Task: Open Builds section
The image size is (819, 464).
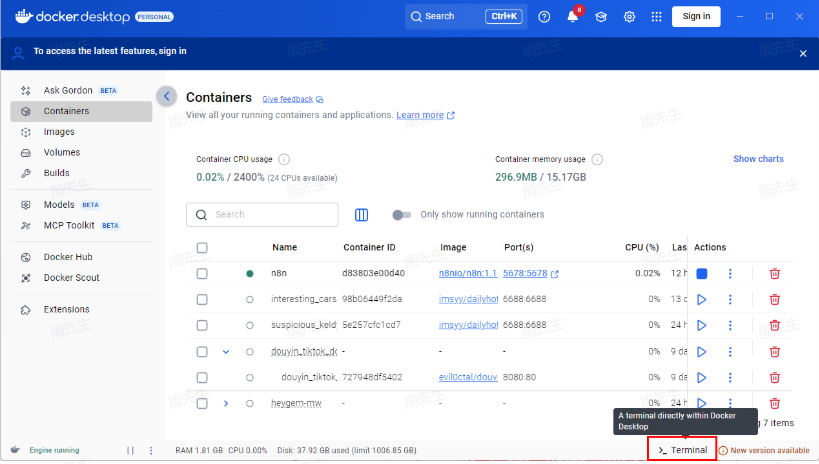Action: 81,173
